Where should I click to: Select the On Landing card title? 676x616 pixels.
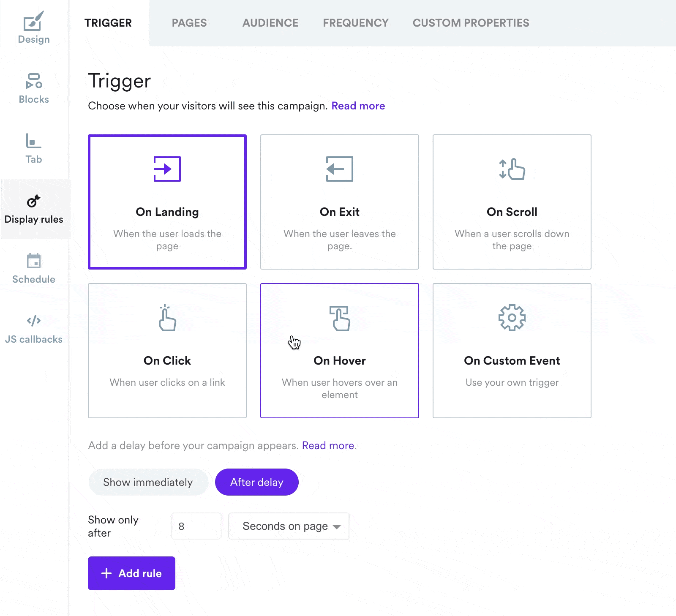(x=167, y=212)
